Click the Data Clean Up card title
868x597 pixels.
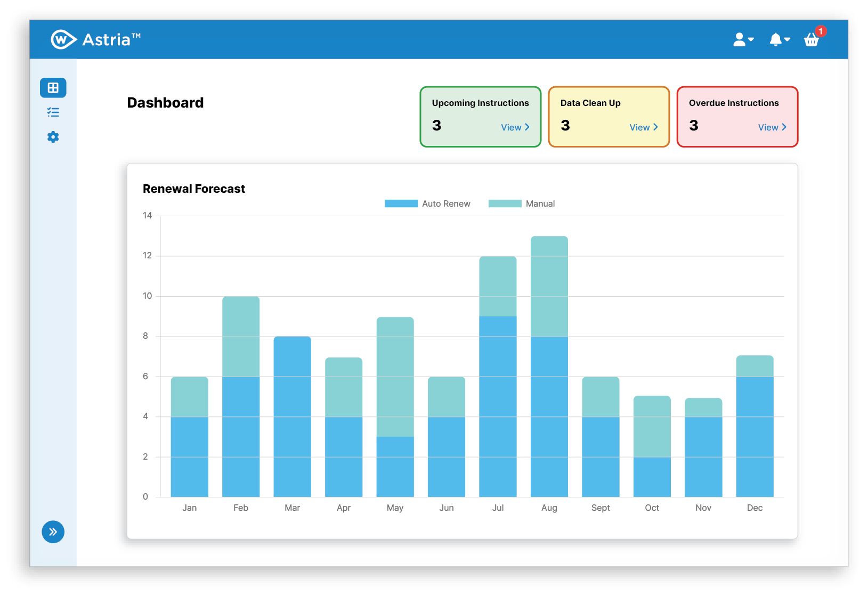[590, 103]
